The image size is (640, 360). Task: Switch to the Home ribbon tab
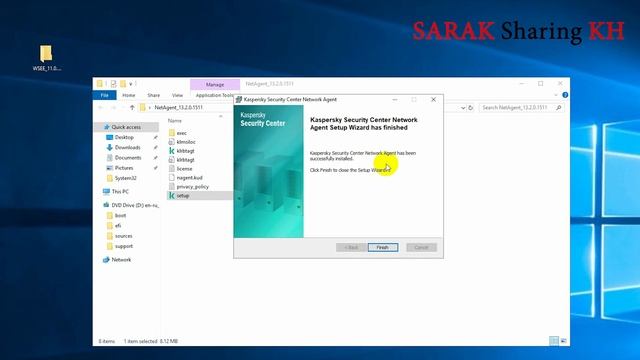point(129,95)
